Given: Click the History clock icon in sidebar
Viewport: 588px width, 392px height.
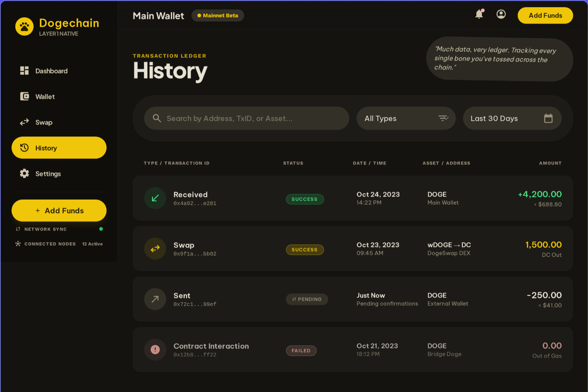Looking at the screenshot, I should coord(24,147).
